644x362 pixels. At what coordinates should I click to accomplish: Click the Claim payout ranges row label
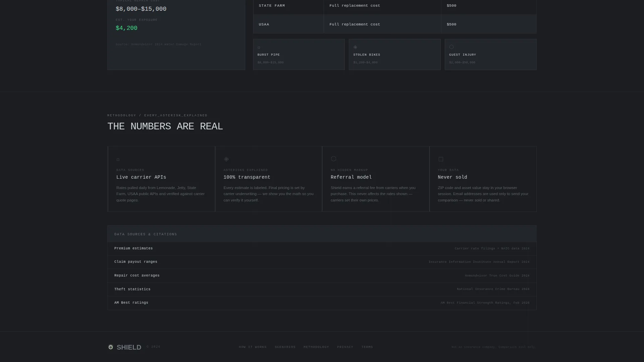(136, 262)
